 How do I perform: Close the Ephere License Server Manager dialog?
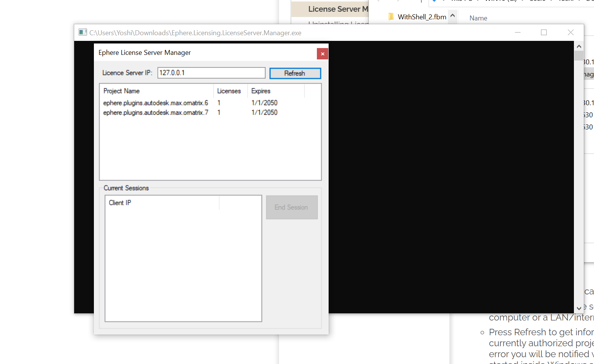point(322,54)
